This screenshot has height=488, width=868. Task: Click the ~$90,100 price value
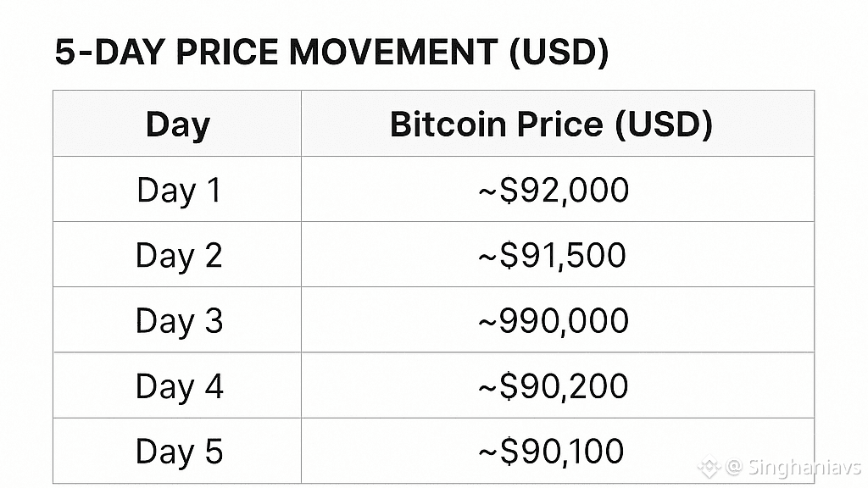[551, 451]
